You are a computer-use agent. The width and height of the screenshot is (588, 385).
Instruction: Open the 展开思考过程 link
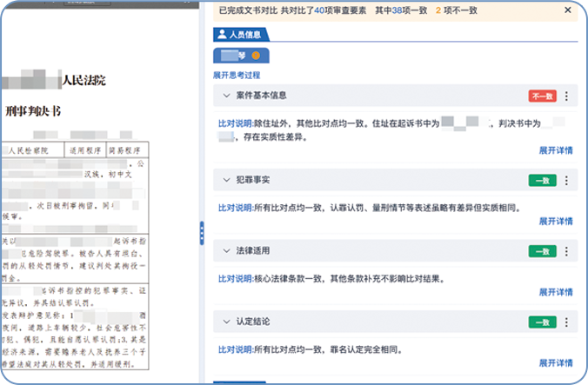click(237, 76)
